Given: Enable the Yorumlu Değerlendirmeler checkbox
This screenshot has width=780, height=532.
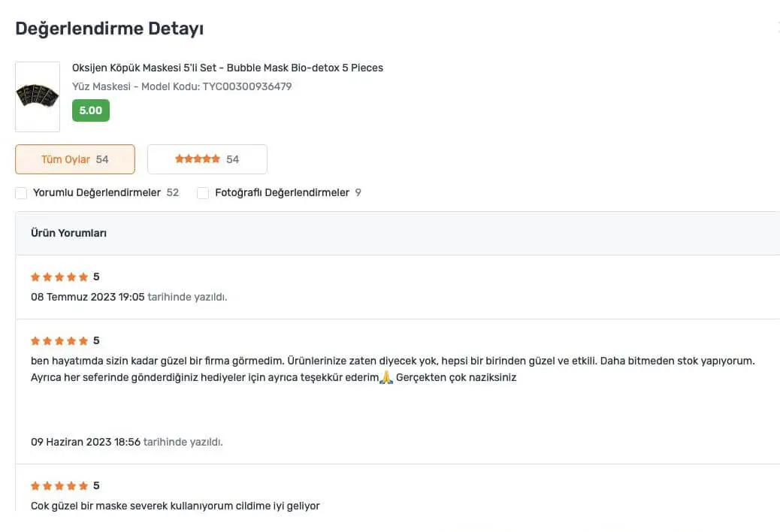Looking at the screenshot, I should click(x=21, y=193).
